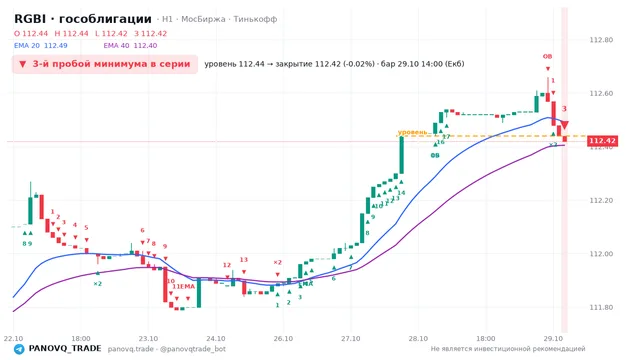The width and height of the screenshot is (640, 360).
Task: Click the 112.20 price axis label
Action: [x=601, y=200]
